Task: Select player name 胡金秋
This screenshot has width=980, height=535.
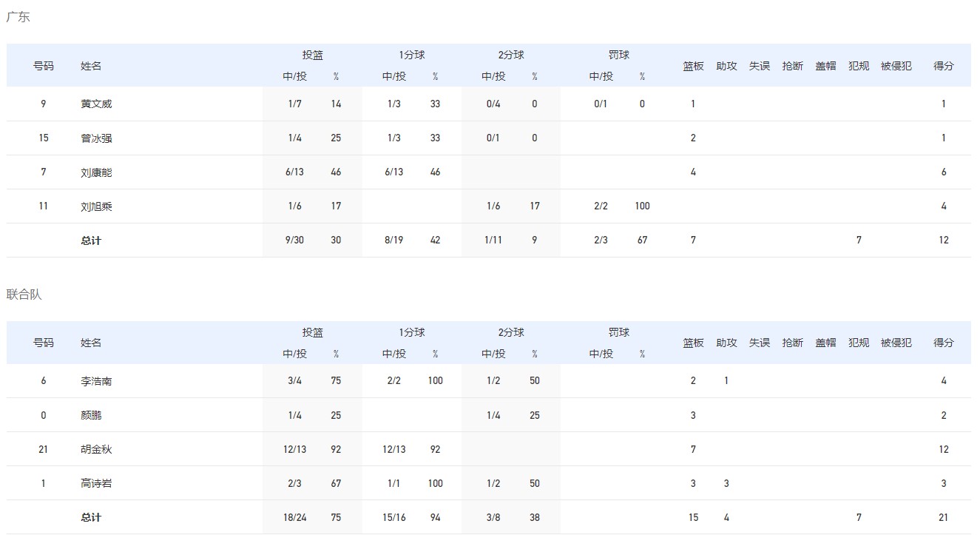Action: coord(96,449)
